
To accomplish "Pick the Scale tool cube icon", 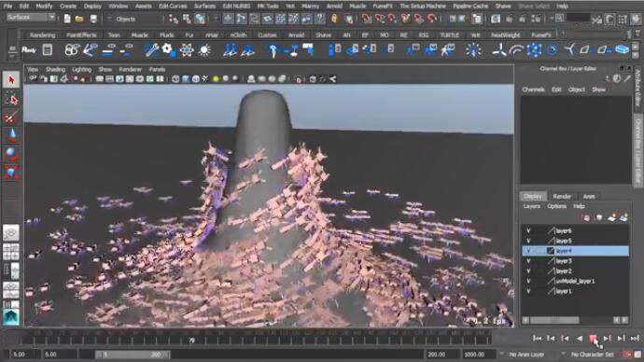I will (11, 172).
